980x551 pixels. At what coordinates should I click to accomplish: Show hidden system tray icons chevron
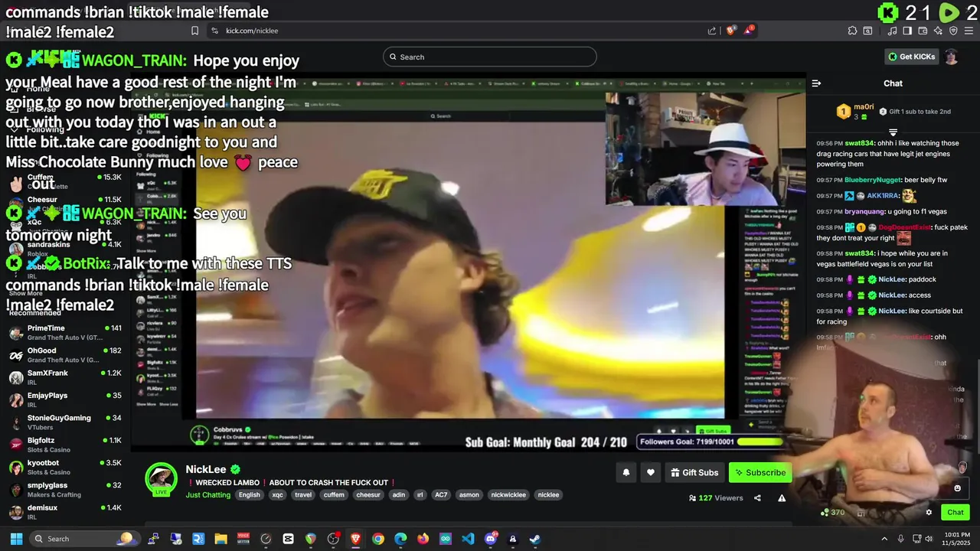tap(884, 539)
